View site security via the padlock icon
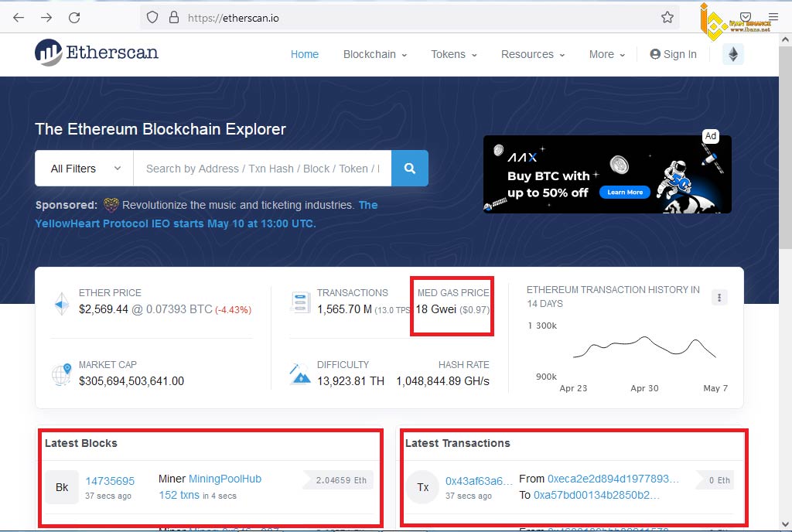The image size is (792, 532). coord(174,18)
